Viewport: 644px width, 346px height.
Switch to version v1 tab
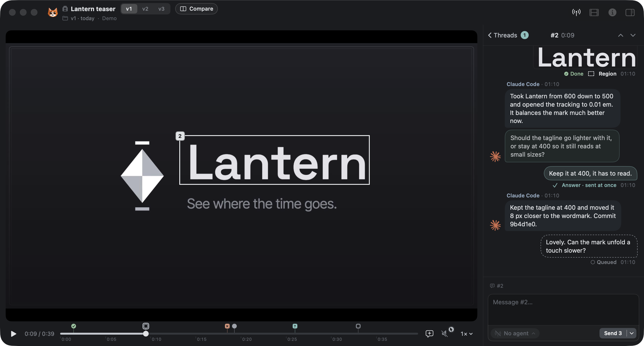(129, 9)
